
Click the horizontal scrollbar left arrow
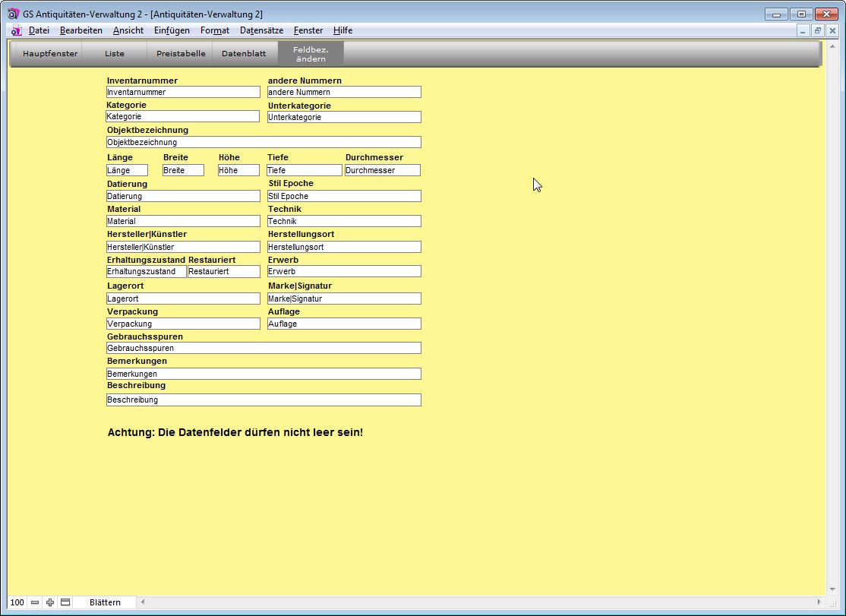click(x=142, y=602)
